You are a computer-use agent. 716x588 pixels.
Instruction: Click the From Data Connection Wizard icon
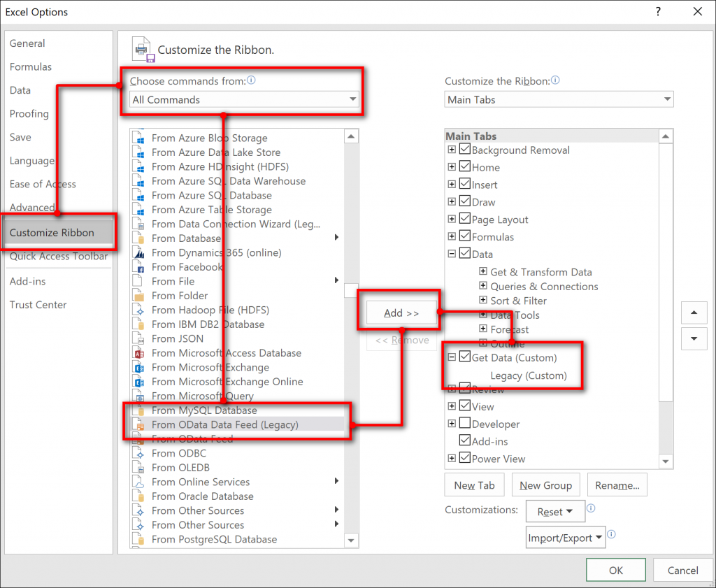pos(138,224)
